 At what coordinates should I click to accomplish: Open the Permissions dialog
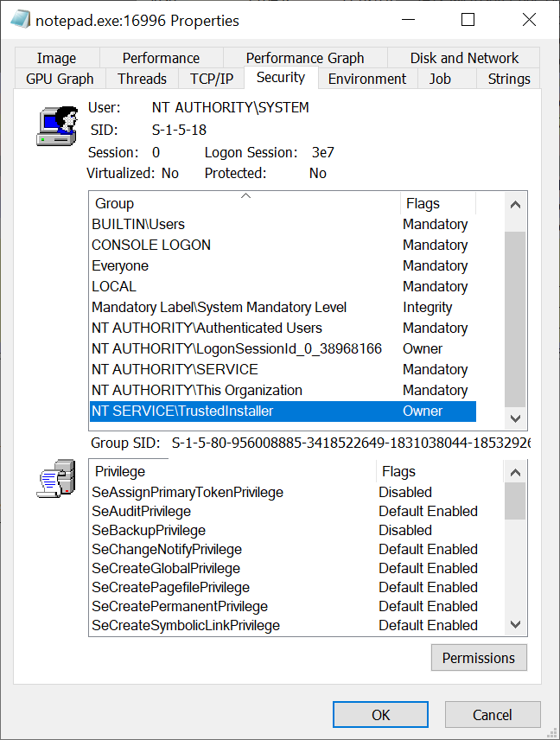click(x=479, y=657)
